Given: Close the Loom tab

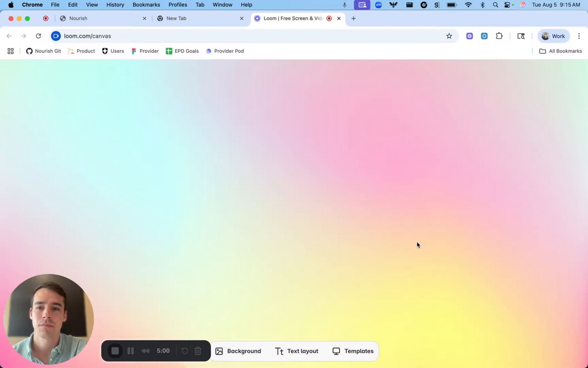Looking at the screenshot, I should pyautogui.click(x=339, y=18).
